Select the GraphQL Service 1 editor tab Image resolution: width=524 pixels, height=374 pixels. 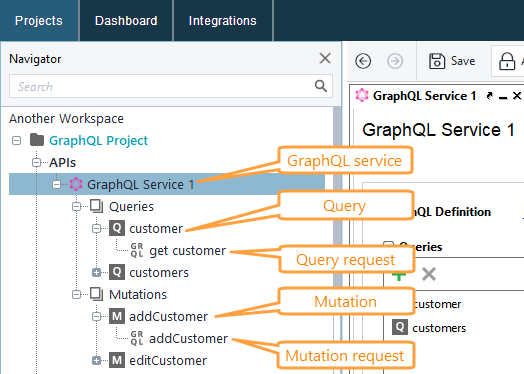click(424, 96)
